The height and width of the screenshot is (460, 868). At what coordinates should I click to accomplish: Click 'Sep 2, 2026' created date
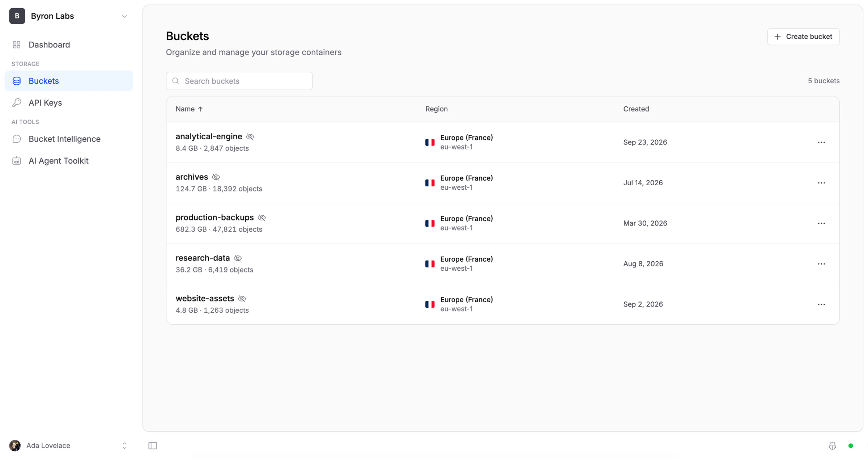[643, 304]
